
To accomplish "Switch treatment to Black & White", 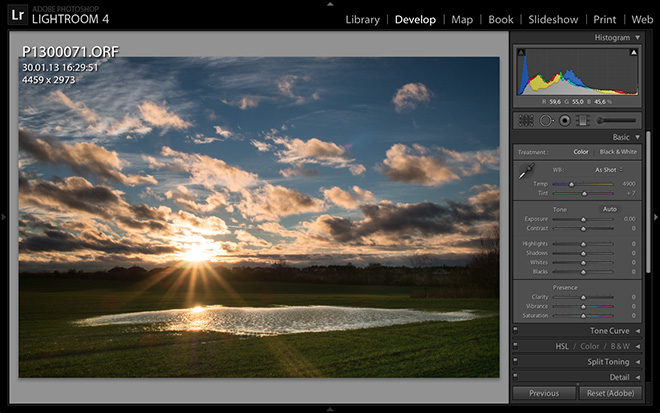I will click(616, 151).
